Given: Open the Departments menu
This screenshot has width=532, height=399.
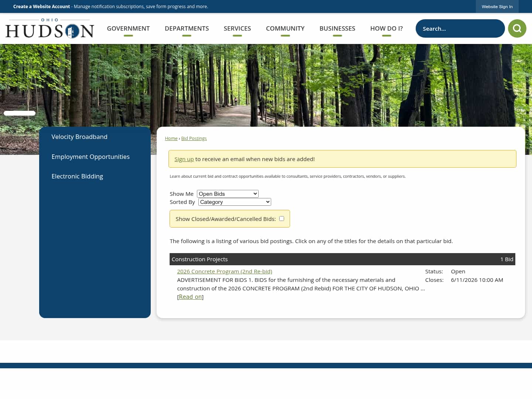Looking at the screenshot, I should coord(187,28).
